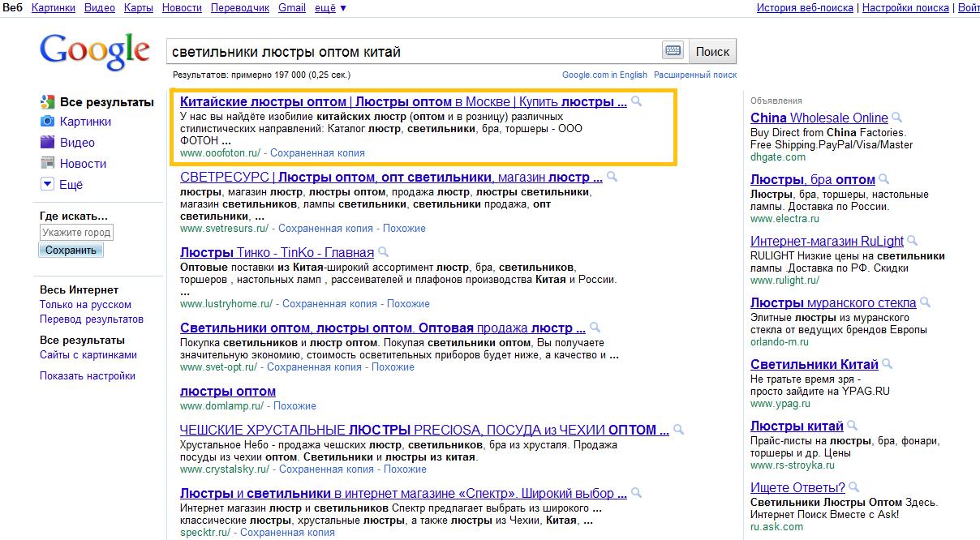Click magnifier icon next to Ищете Ответы ad
The height and width of the screenshot is (540, 980).
point(854,487)
